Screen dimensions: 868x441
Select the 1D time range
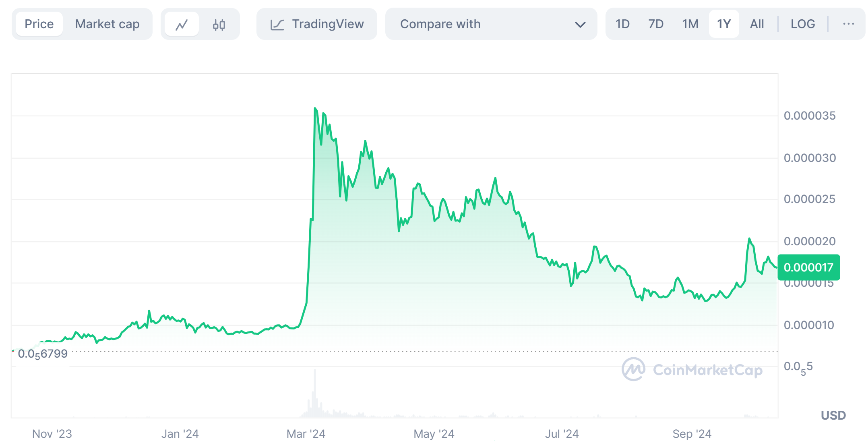click(x=622, y=24)
